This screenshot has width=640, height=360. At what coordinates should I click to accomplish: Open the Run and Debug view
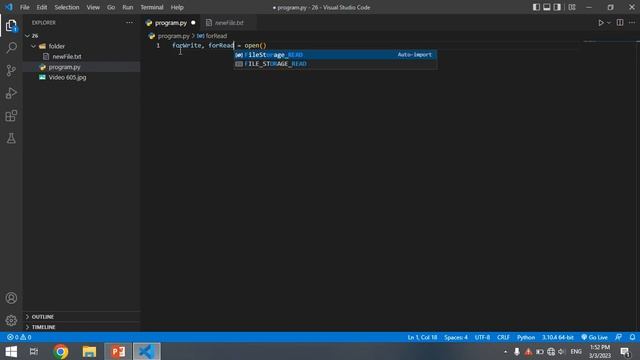[11, 93]
